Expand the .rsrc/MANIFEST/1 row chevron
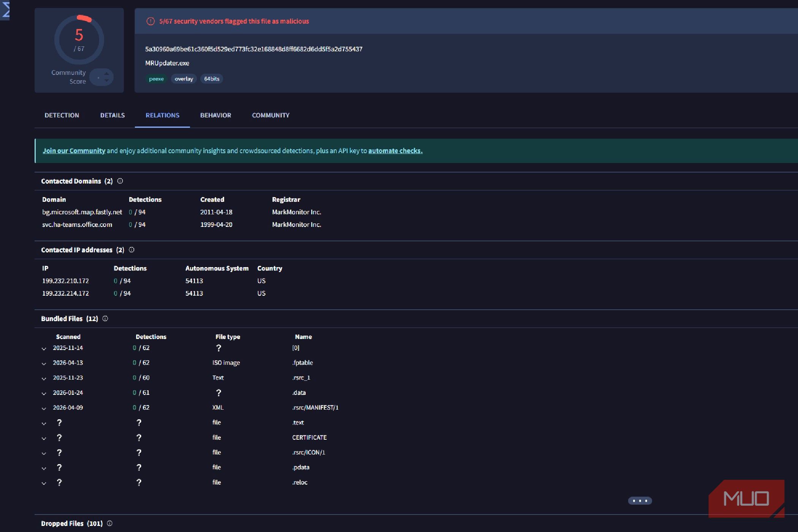Viewport: 798px width, 532px height. 44,408
